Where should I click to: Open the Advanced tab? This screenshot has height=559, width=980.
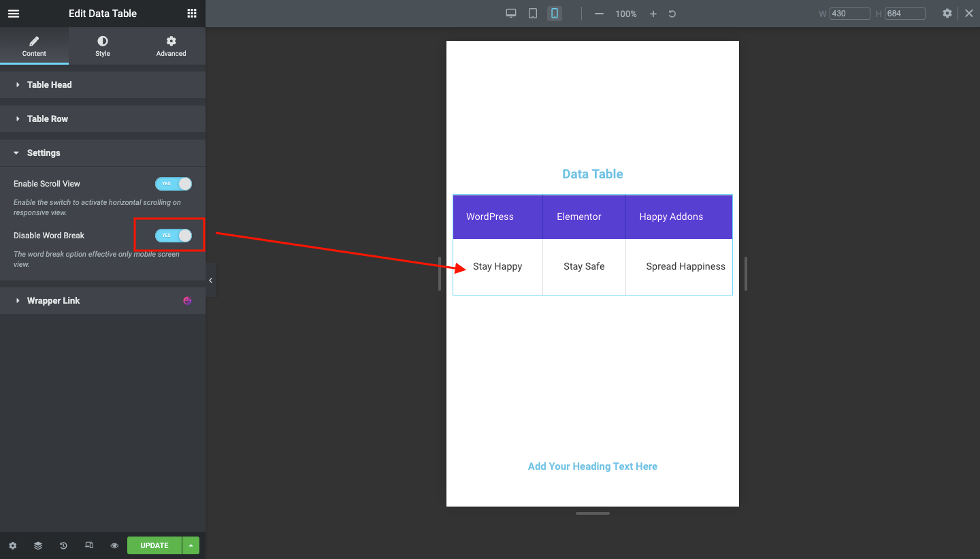coord(171,46)
